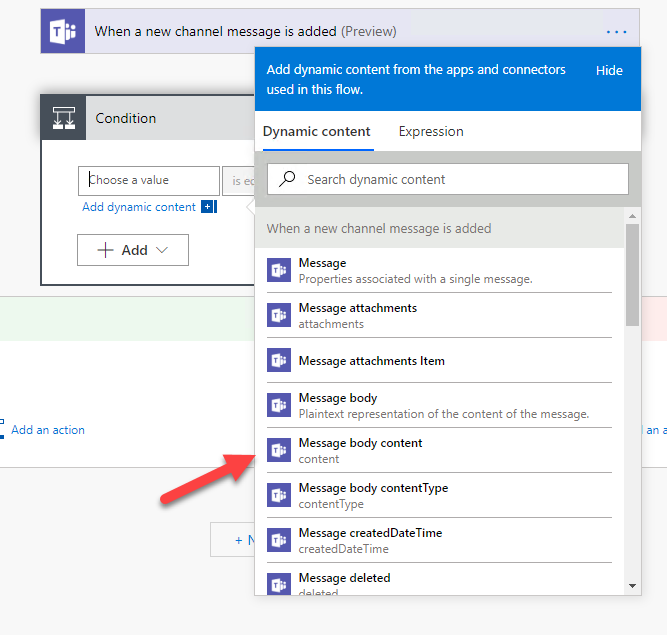Click Teams icon beside Message body contentType
This screenshot has height=635, width=667.
279,495
